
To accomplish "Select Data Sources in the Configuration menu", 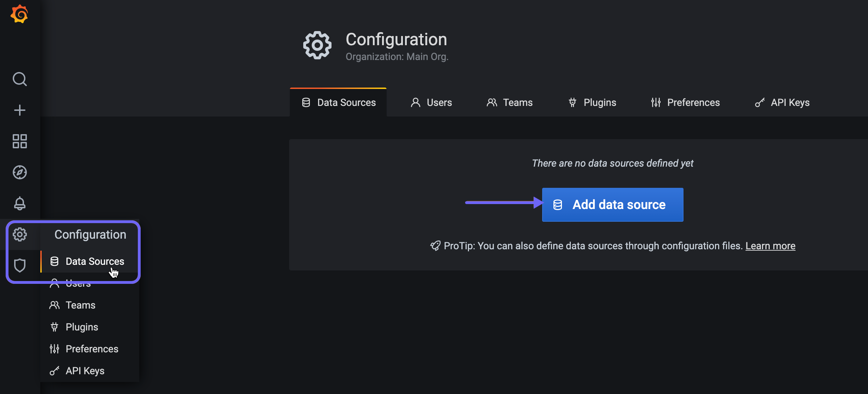I will (94, 261).
